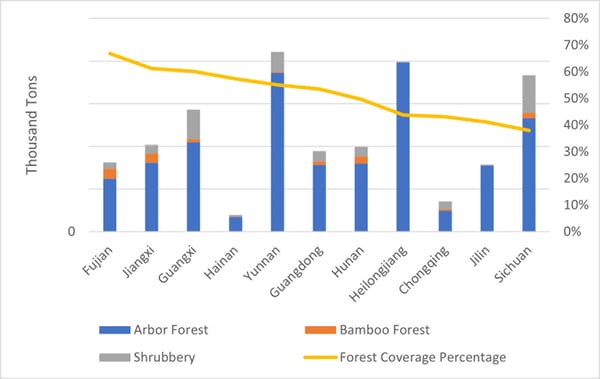600x379 pixels.
Task: Click the yellow coverage line above Chongqing
Action: tap(445, 117)
